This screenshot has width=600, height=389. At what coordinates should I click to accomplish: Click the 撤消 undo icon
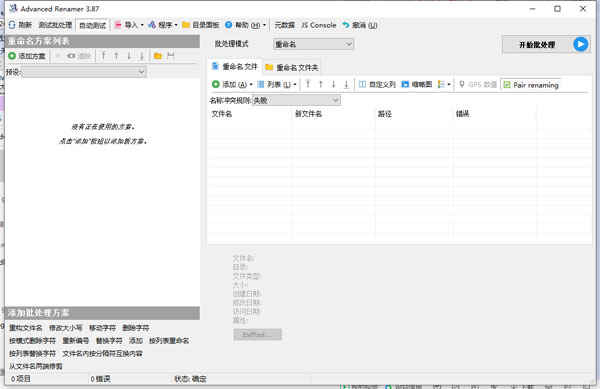pyautogui.click(x=346, y=25)
